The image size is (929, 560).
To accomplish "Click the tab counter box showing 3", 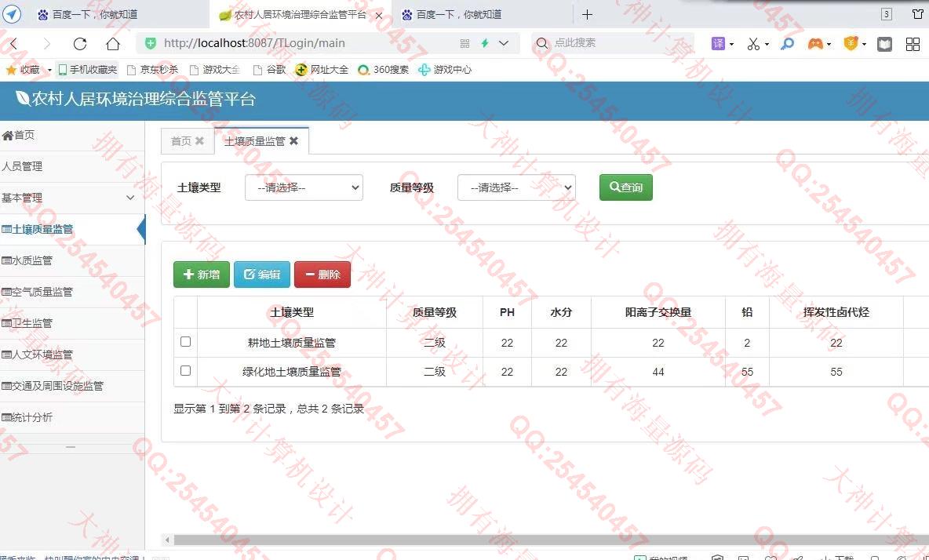I will click(887, 14).
